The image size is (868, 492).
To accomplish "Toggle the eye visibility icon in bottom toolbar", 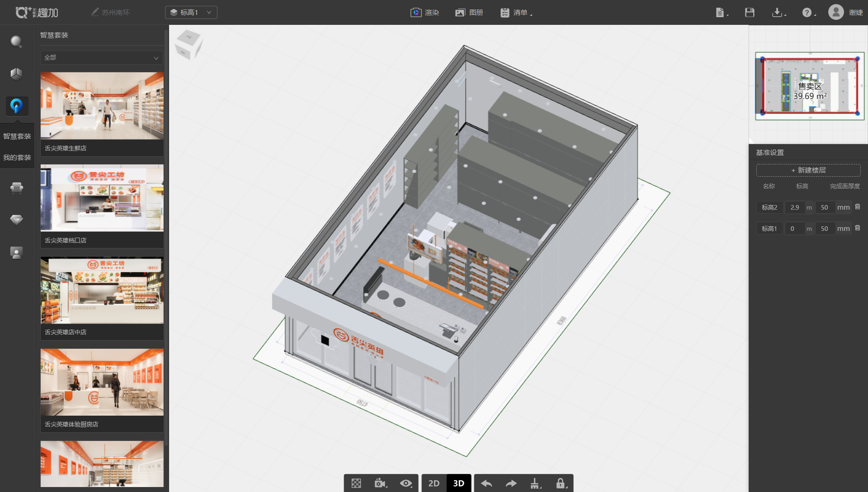I will (406, 483).
